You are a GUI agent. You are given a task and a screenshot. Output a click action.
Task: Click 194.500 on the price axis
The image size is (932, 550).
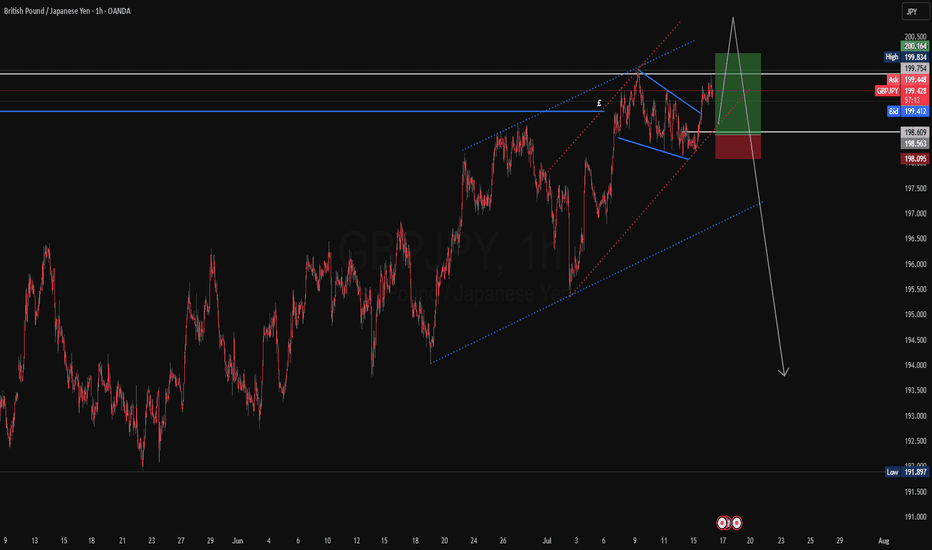point(915,340)
